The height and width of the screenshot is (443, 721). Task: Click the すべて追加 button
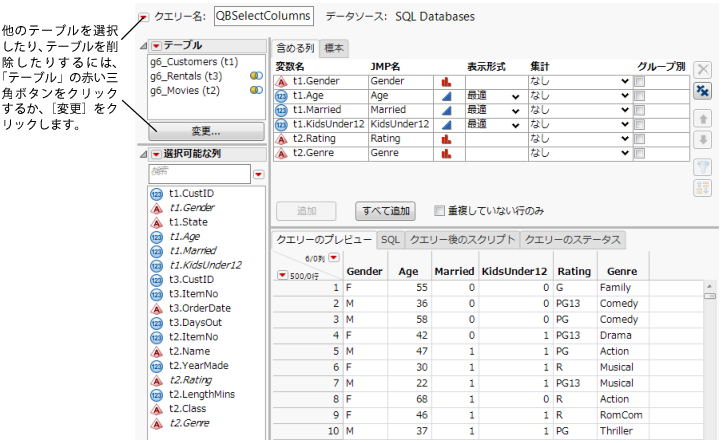click(385, 211)
